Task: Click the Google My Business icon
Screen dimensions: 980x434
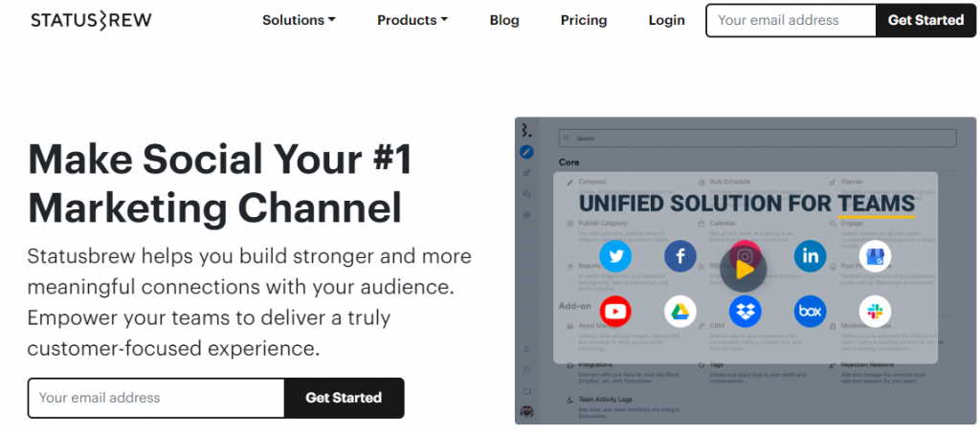Action: (x=875, y=256)
